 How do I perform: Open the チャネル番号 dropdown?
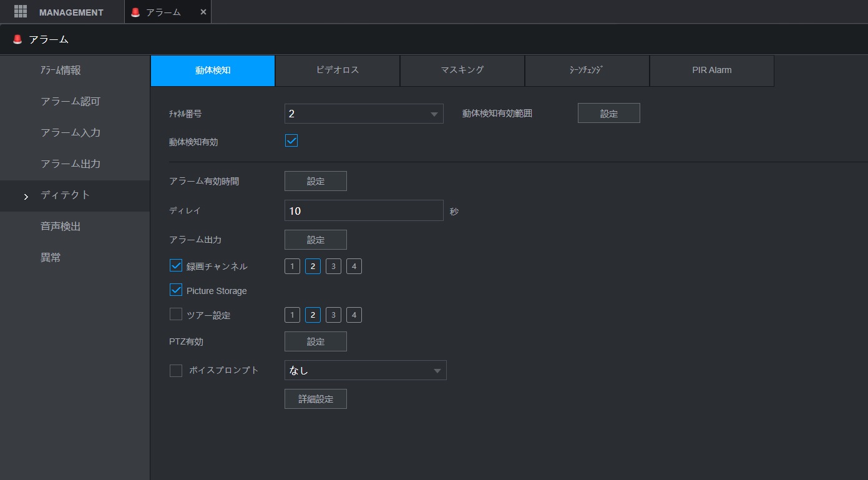pyautogui.click(x=364, y=114)
